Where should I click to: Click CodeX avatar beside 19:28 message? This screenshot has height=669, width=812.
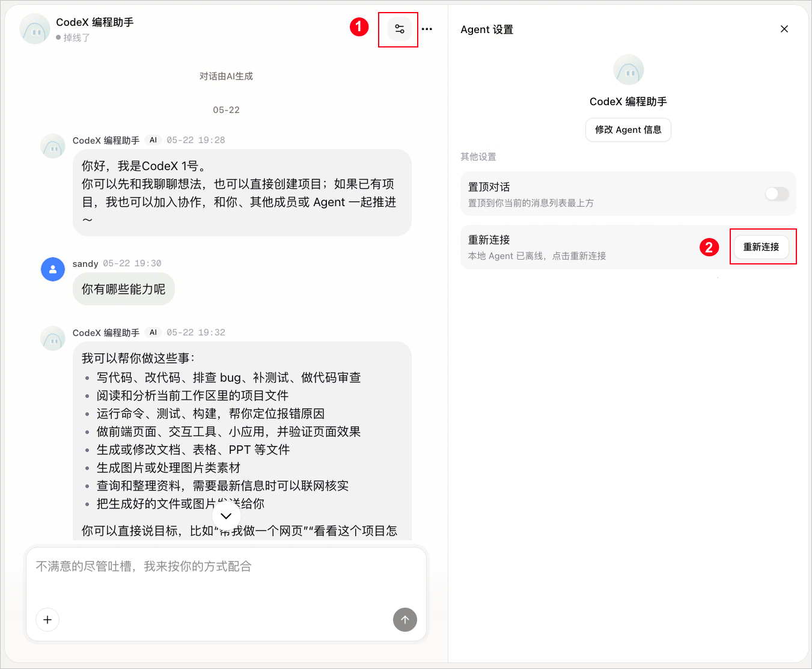click(x=53, y=146)
